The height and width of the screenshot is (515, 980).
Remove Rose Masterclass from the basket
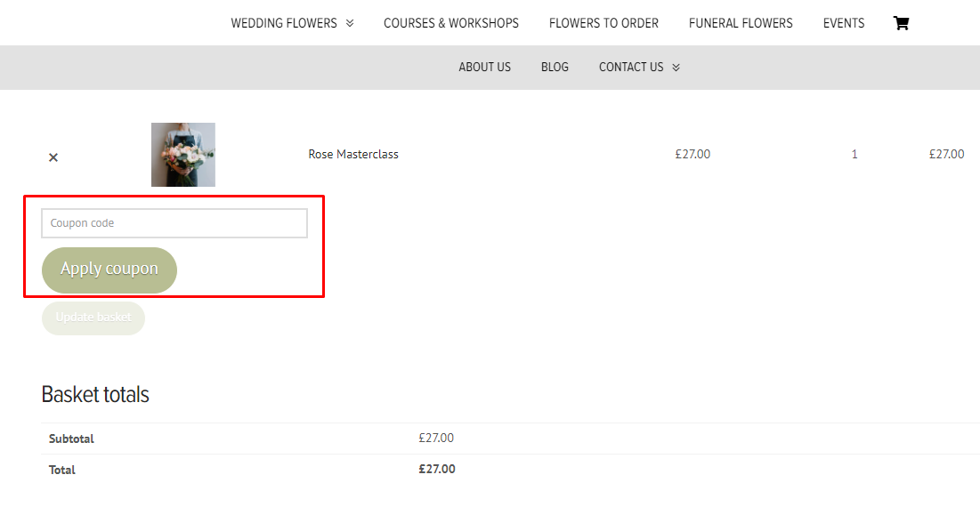coord(53,157)
